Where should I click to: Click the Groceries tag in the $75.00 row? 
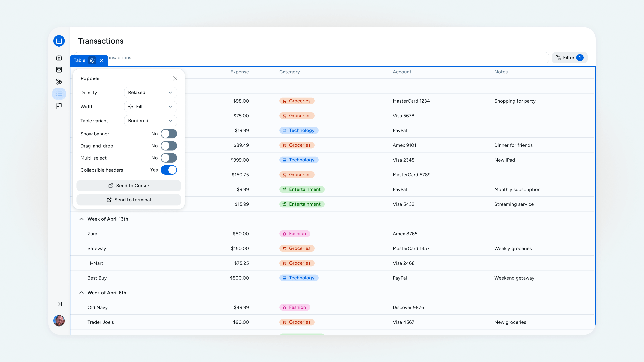coord(297,116)
